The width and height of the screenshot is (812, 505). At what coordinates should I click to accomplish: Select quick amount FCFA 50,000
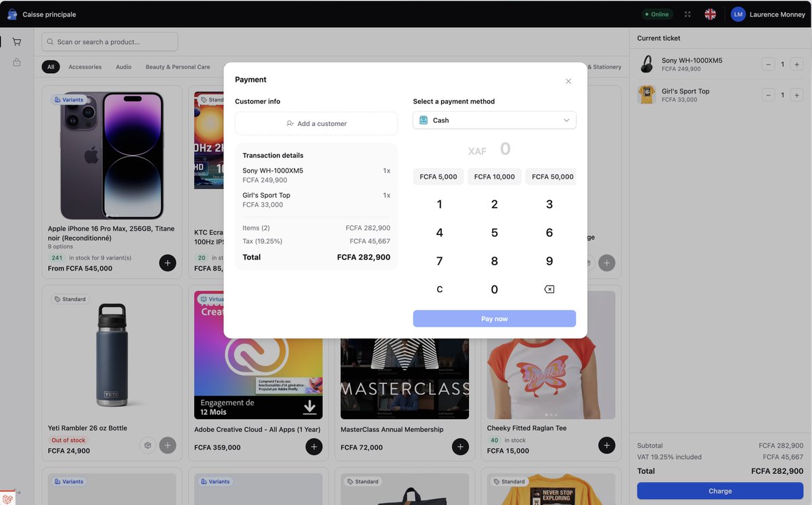(551, 177)
